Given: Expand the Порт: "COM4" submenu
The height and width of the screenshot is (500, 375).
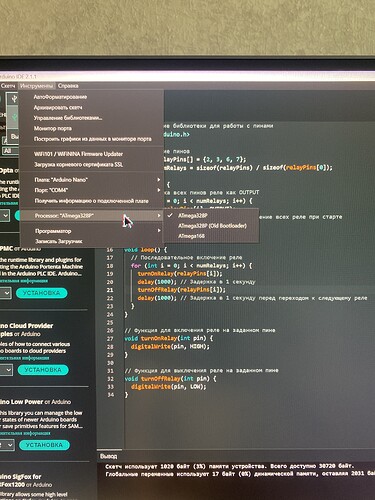Looking at the screenshot, I should (x=92, y=190).
